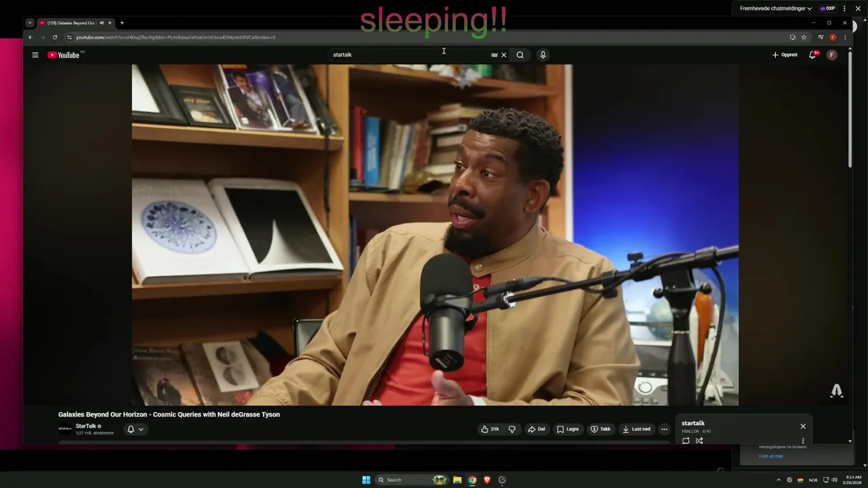This screenshot has height=488, width=868.
Task: Click the 0XP crown badge
Action: [x=827, y=9]
